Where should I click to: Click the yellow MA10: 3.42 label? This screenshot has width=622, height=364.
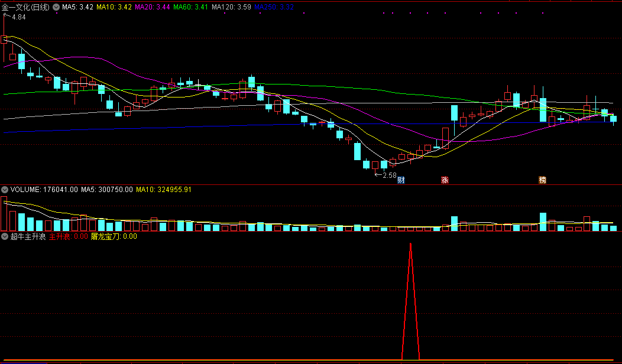114,7
